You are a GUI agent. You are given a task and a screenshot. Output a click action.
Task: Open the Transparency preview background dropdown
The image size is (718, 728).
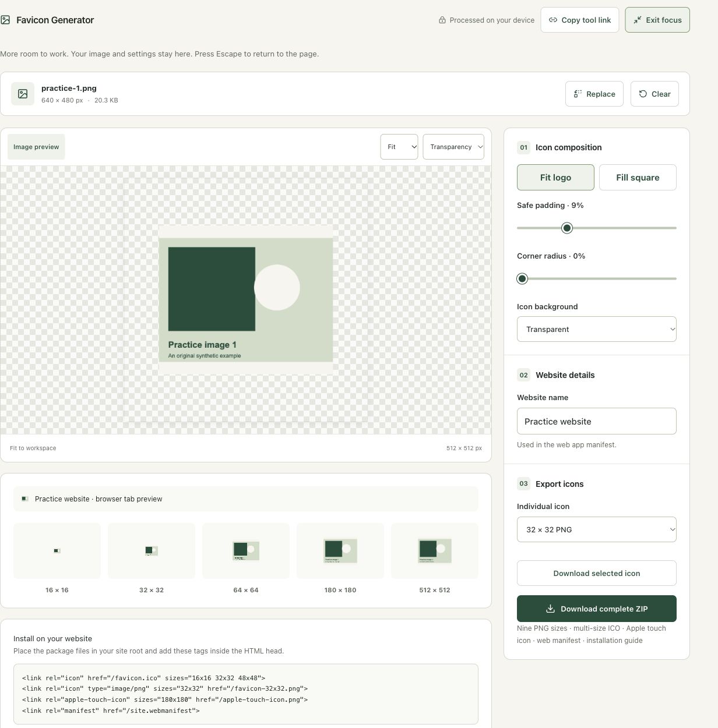453,147
